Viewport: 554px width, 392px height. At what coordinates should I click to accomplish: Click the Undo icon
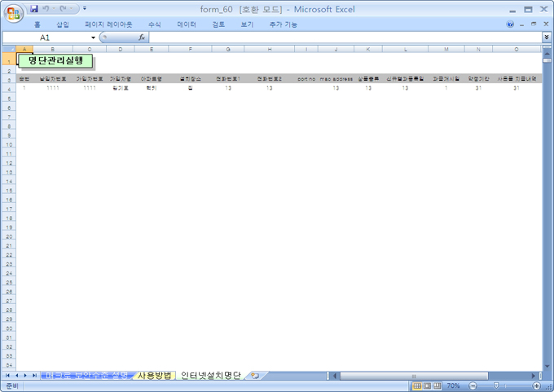pos(46,8)
